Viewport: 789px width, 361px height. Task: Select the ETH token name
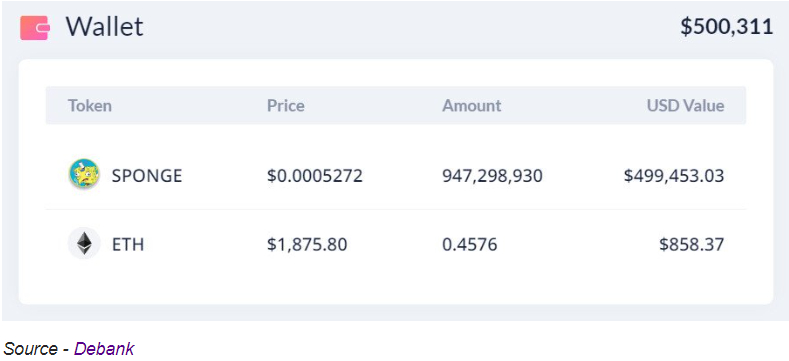[128, 245]
